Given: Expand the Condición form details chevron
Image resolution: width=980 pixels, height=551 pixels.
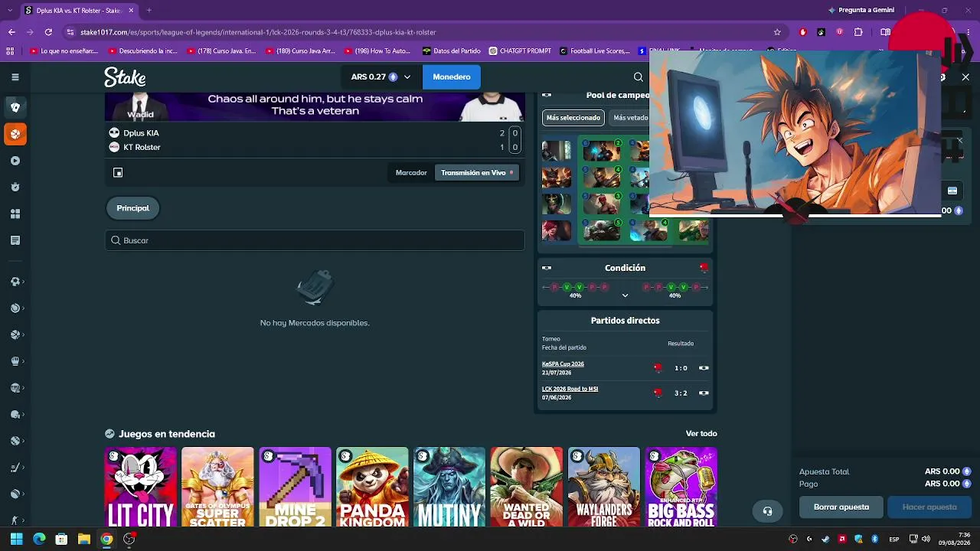Looking at the screenshot, I should (625, 295).
